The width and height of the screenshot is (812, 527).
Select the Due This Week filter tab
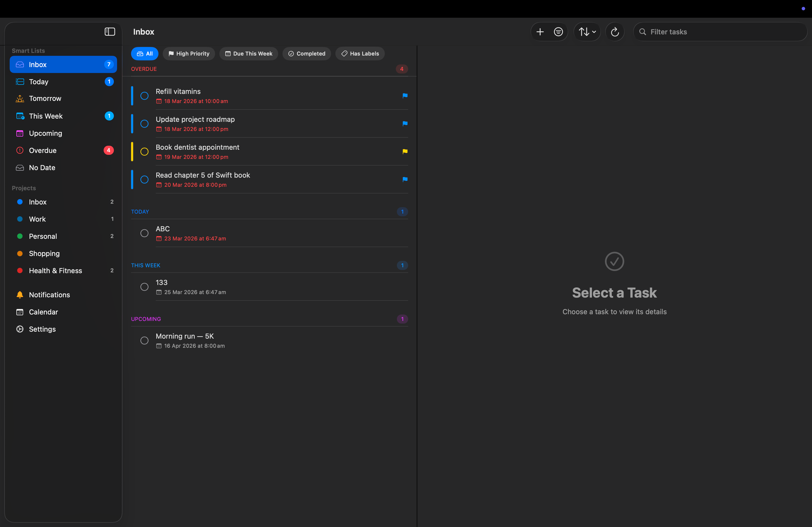click(248, 53)
